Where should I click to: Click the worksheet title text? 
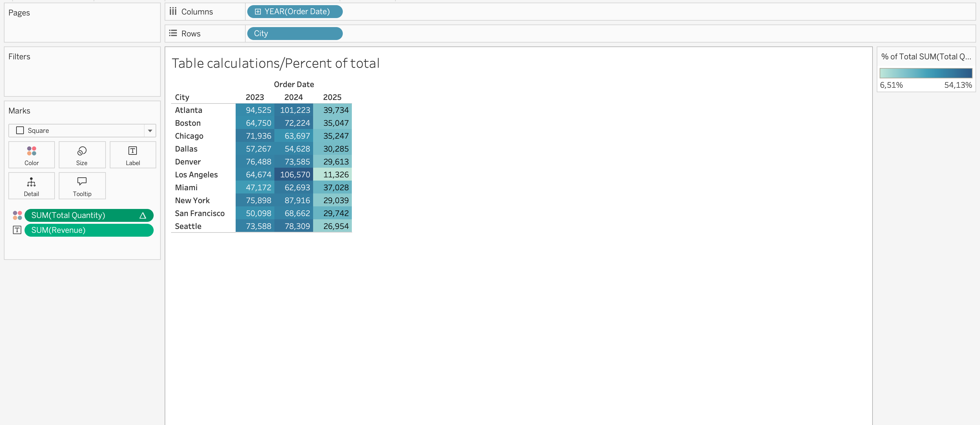click(x=275, y=64)
